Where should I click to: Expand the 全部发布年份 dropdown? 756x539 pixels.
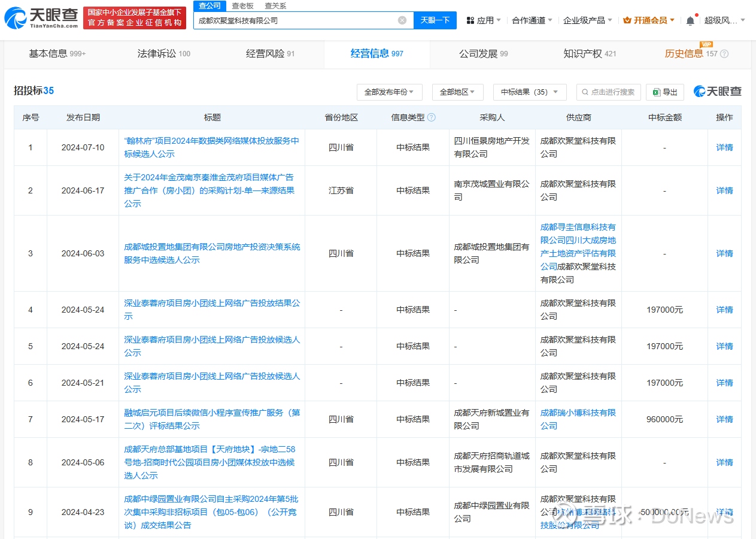389,92
